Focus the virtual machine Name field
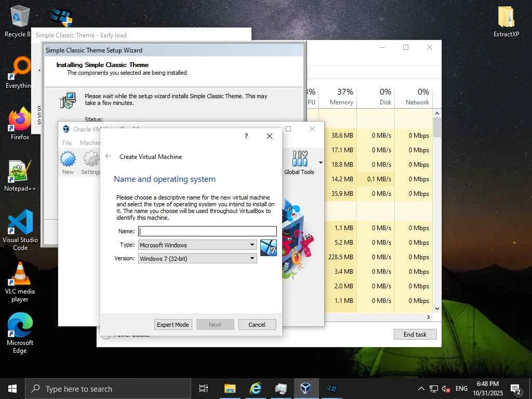Screen dimensions: 532x399 (207, 231)
